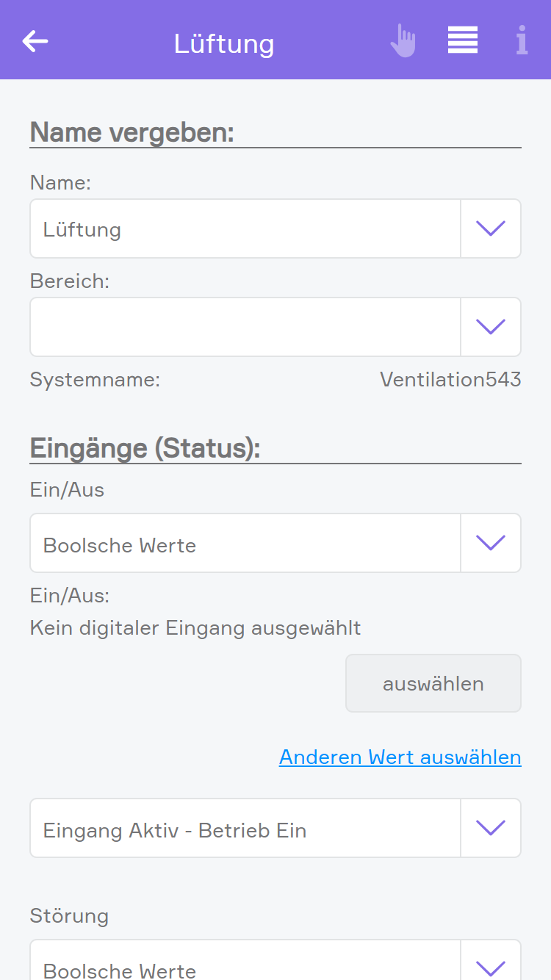The height and width of the screenshot is (980, 551).
Task: Click the 'Name vergeben:' section heading
Action: [132, 133]
